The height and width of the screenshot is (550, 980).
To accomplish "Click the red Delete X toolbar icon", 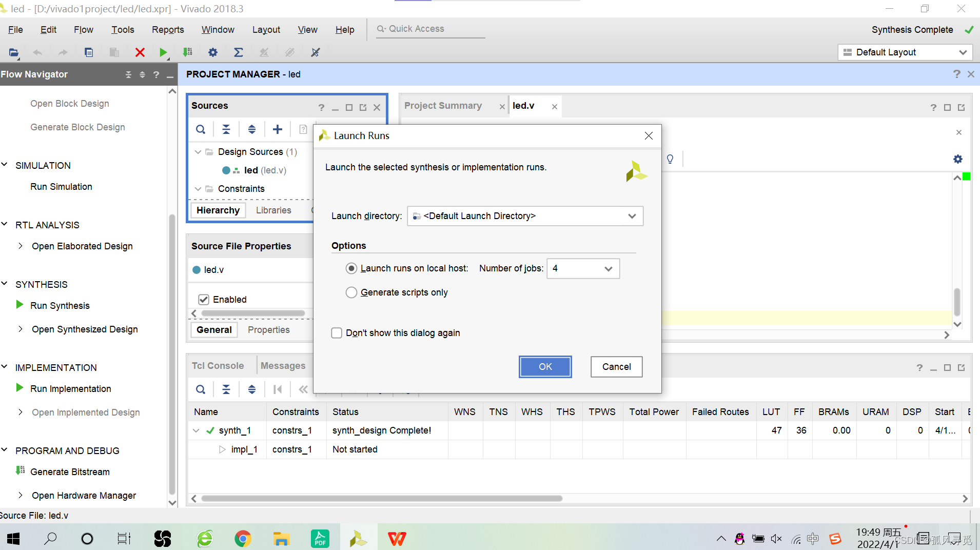I will pos(140,52).
